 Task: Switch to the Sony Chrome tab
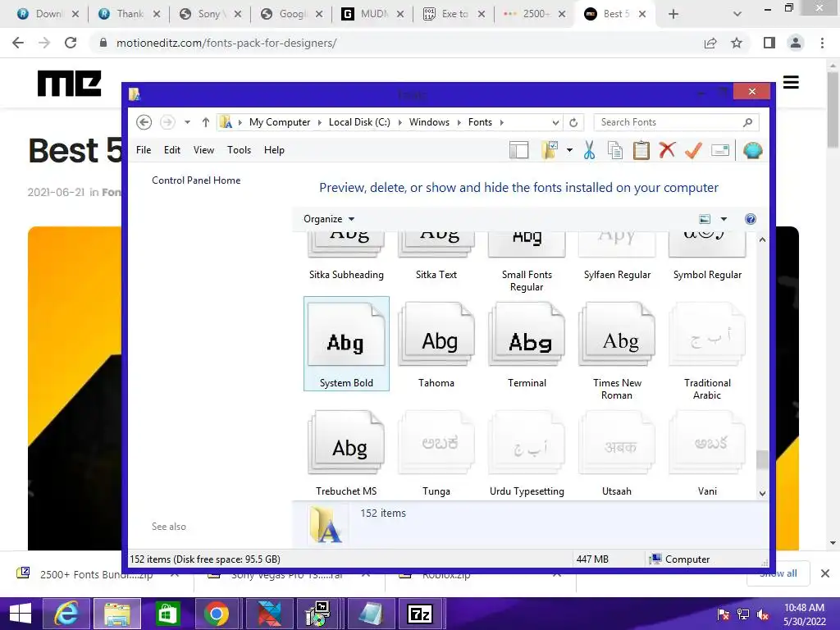point(209,14)
